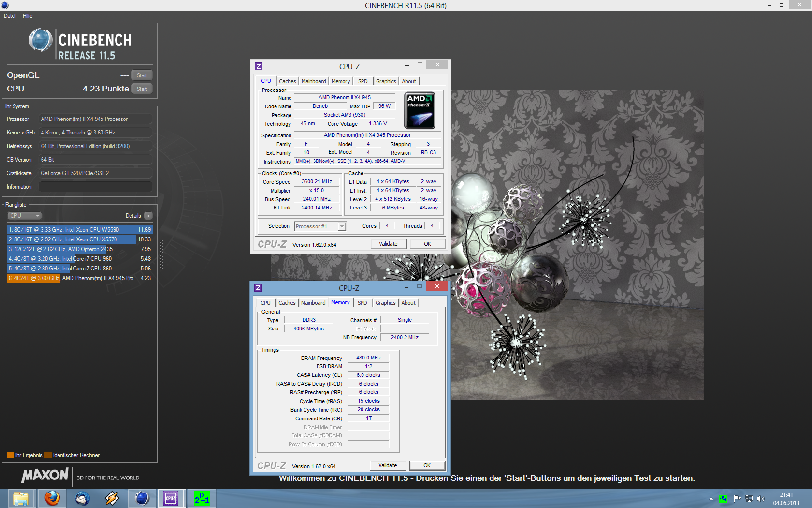Screen dimensions: 812x508
Task: Click the AMD Phenom II logo image
Action: pos(420,110)
